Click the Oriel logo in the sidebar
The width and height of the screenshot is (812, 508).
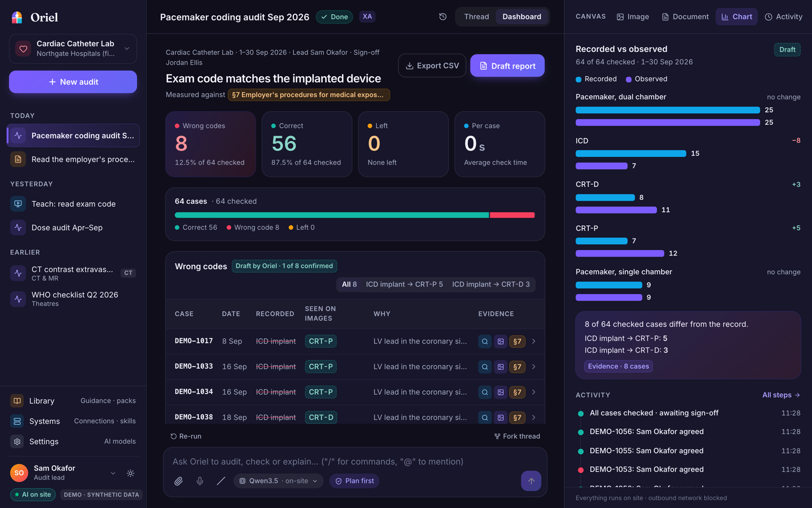[17, 17]
